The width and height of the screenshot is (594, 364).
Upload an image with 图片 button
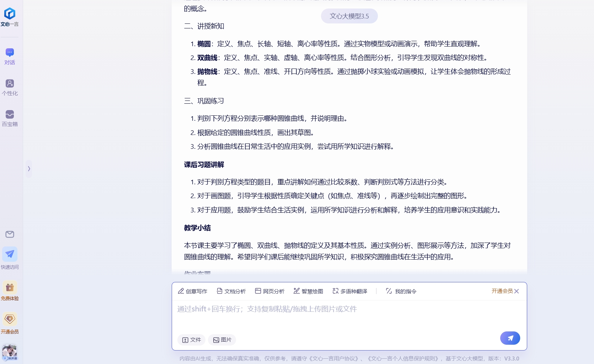pos(222,340)
